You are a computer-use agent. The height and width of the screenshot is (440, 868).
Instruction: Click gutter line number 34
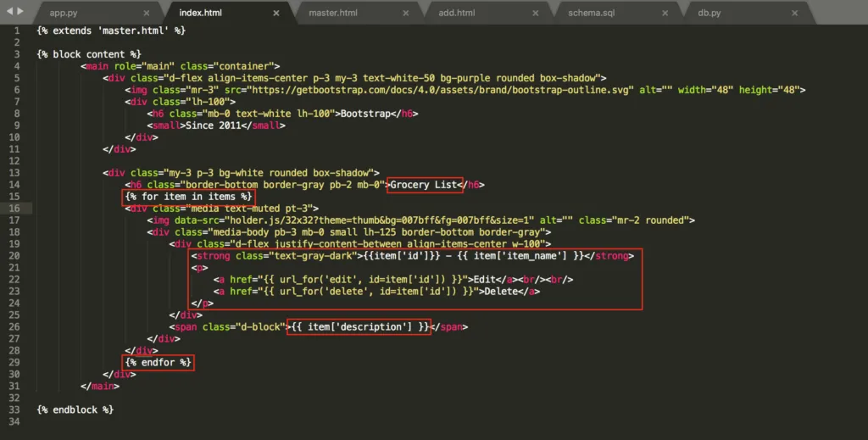tap(14, 421)
